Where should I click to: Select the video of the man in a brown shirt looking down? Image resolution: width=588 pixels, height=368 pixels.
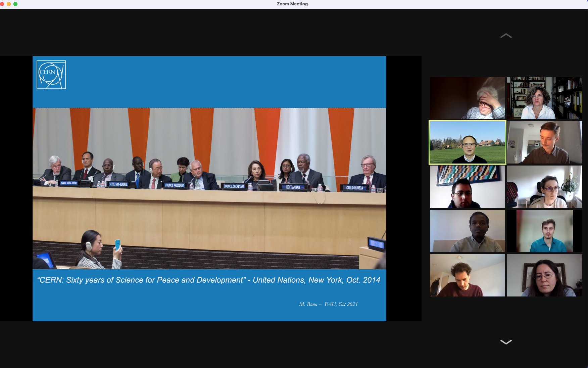pyautogui.click(x=544, y=142)
